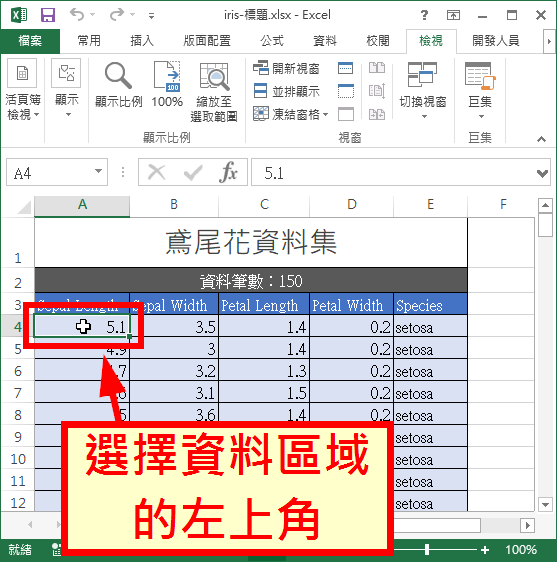Switch to the 公式 (Formulas) tab
557x562 pixels.
pyautogui.click(x=272, y=41)
